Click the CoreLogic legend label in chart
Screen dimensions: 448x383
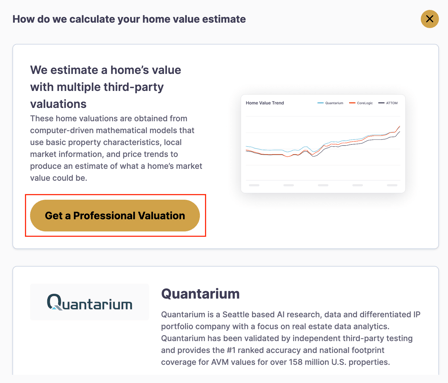coord(365,103)
